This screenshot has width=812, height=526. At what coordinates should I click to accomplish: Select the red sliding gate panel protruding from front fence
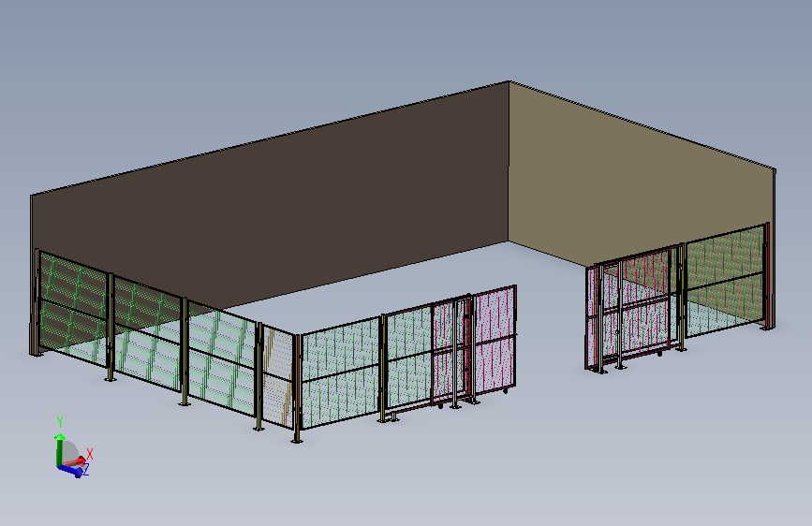[x=474, y=346]
